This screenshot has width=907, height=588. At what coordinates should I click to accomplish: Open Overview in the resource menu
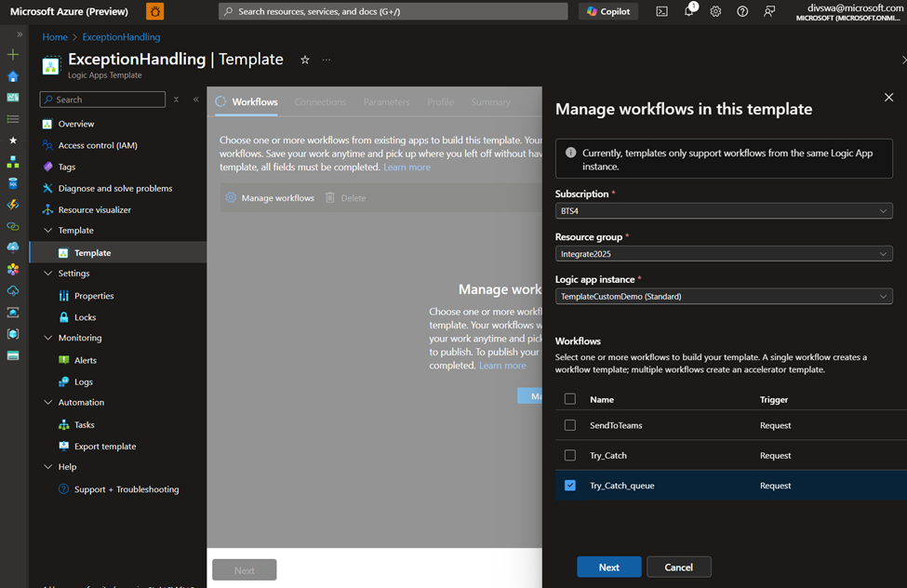[75, 124]
